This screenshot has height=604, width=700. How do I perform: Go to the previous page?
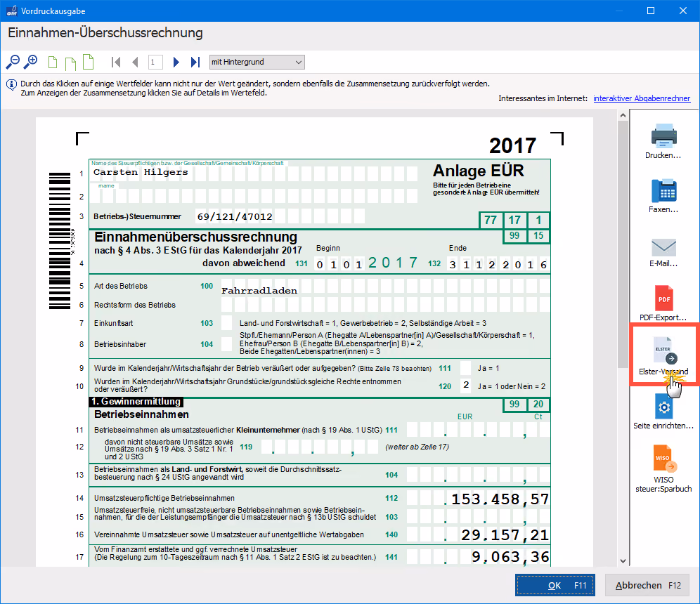[x=135, y=62]
